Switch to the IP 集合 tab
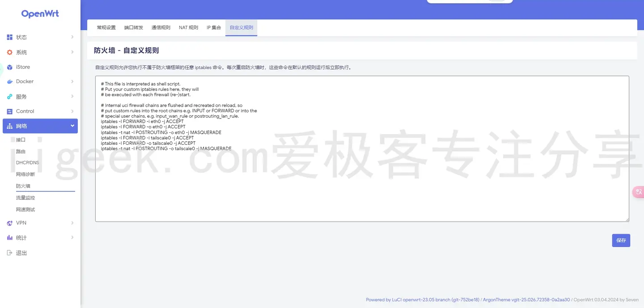The image size is (644, 308). (x=213, y=27)
